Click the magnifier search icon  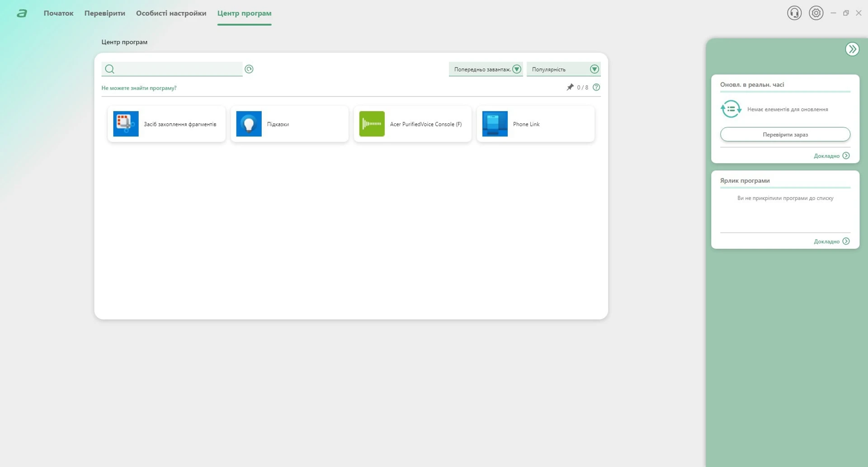pyautogui.click(x=109, y=69)
